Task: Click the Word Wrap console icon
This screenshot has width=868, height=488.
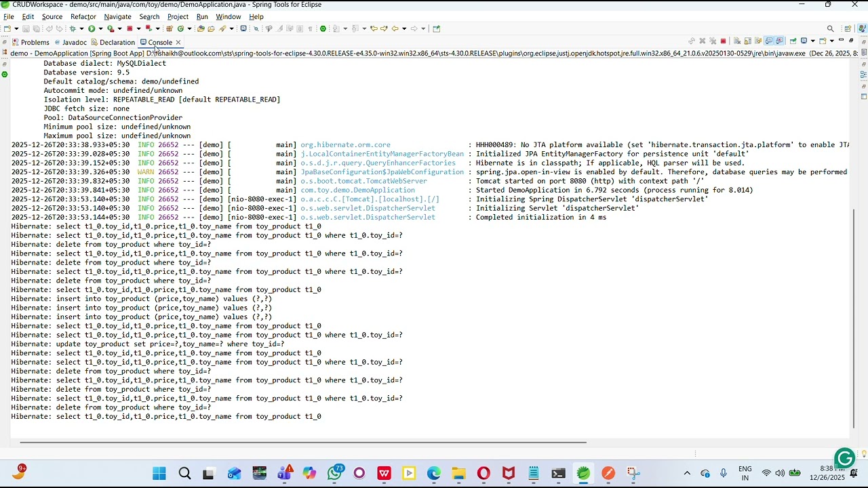Action: (758, 41)
